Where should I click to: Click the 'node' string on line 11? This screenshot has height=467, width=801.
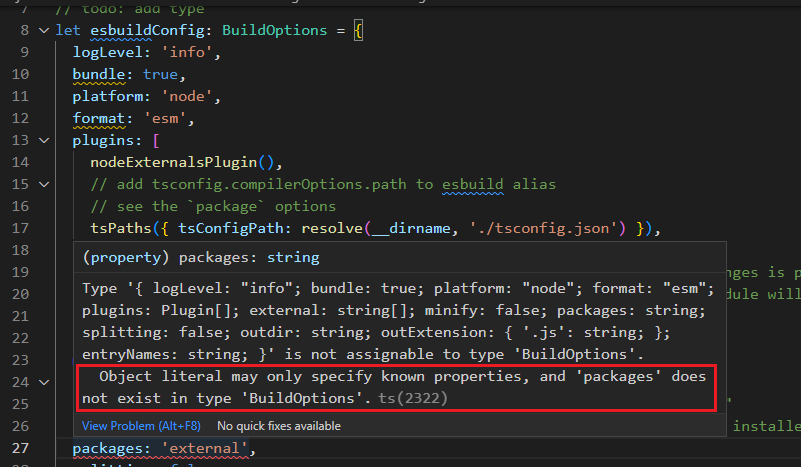[187, 97]
